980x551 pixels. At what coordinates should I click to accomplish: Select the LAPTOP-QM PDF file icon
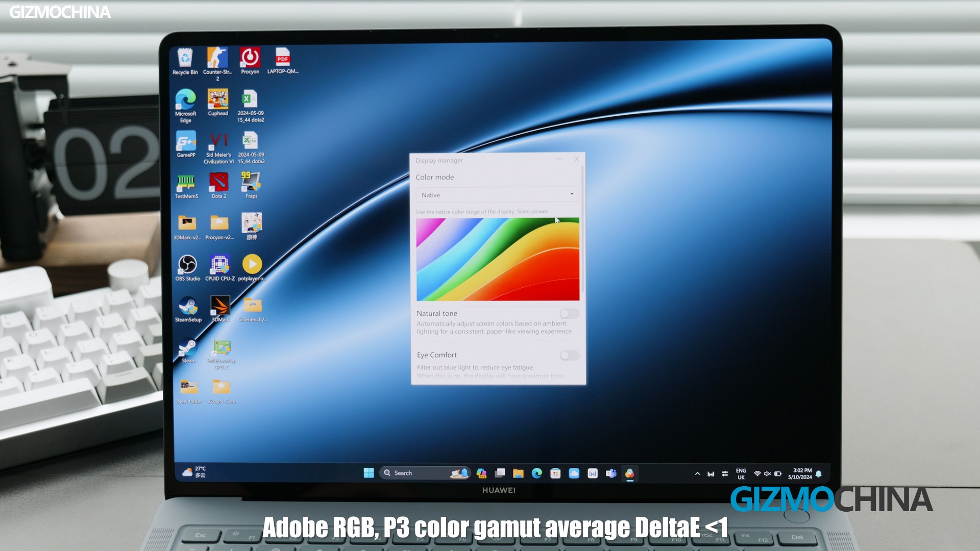click(283, 61)
